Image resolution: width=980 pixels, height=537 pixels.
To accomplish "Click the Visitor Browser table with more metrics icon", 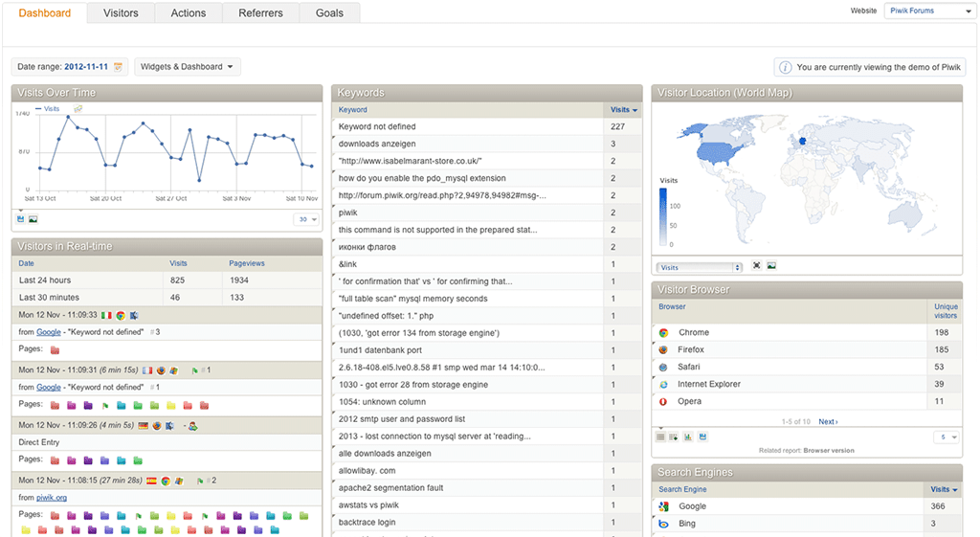I will coord(674,436).
